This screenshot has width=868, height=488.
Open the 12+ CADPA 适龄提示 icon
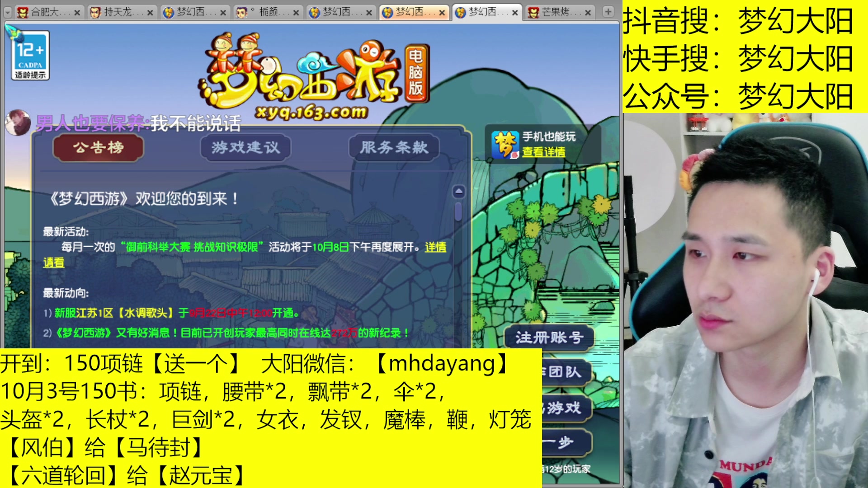click(30, 56)
